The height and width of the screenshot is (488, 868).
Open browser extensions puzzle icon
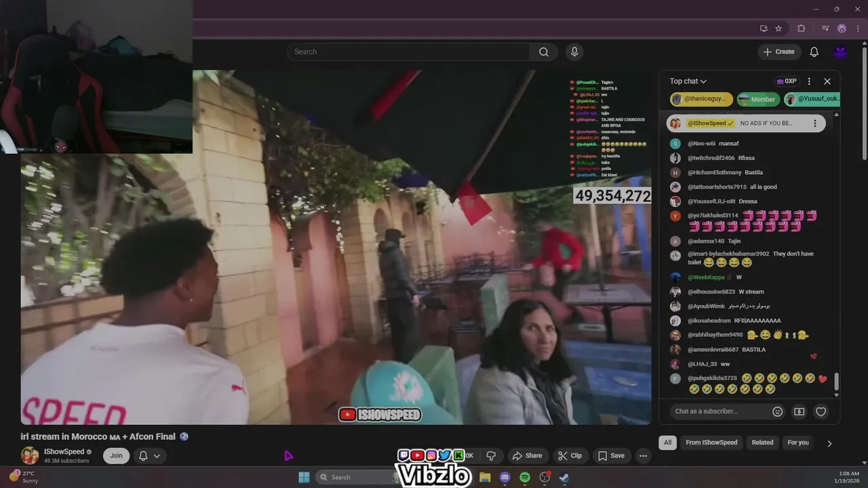802,28
